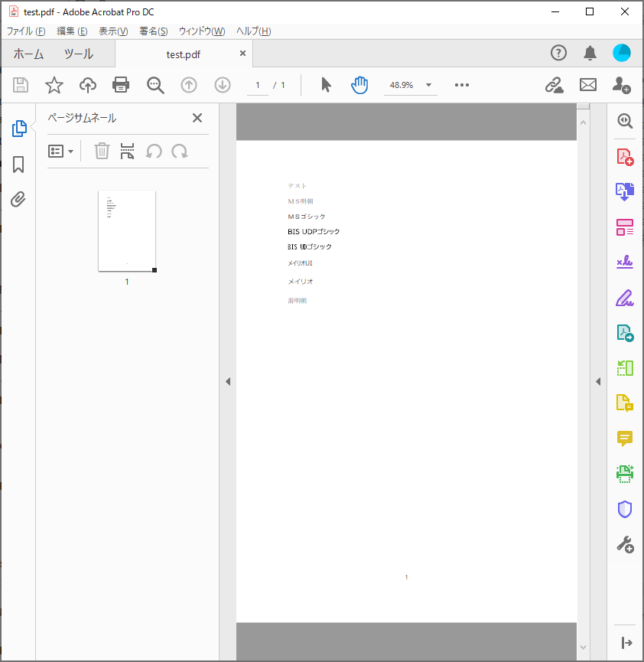The width and height of the screenshot is (644, 662).
Task: Close the test.pdf tab
Action: [x=242, y=54]
